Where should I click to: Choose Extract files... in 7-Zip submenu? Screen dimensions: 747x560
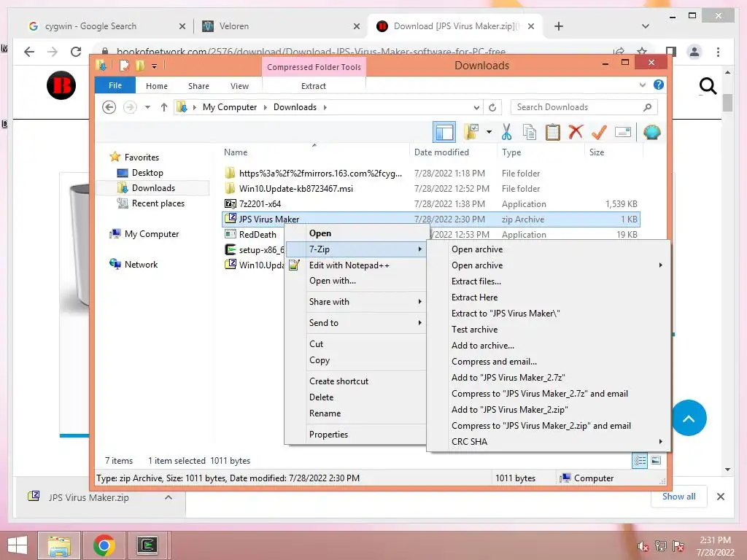pyautogui.click(x=476, y=281)
